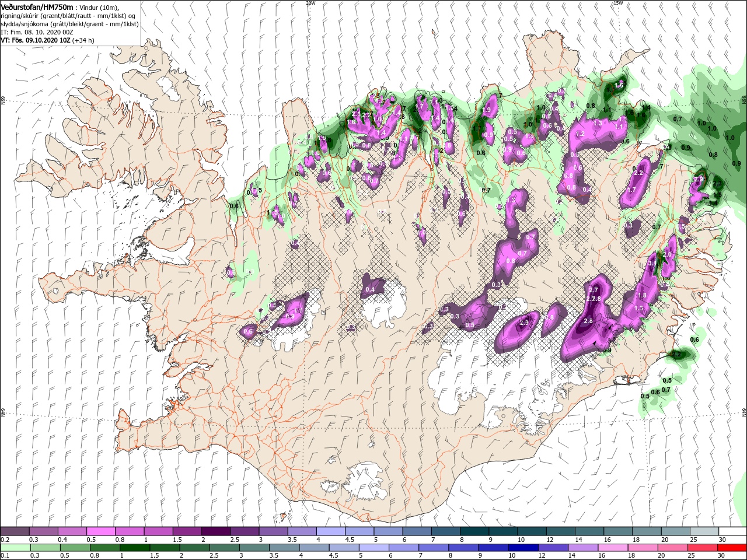Pick the hot pink 20 swatch, bottom row
Screen dimensions: 747x560
coord(672,548)
